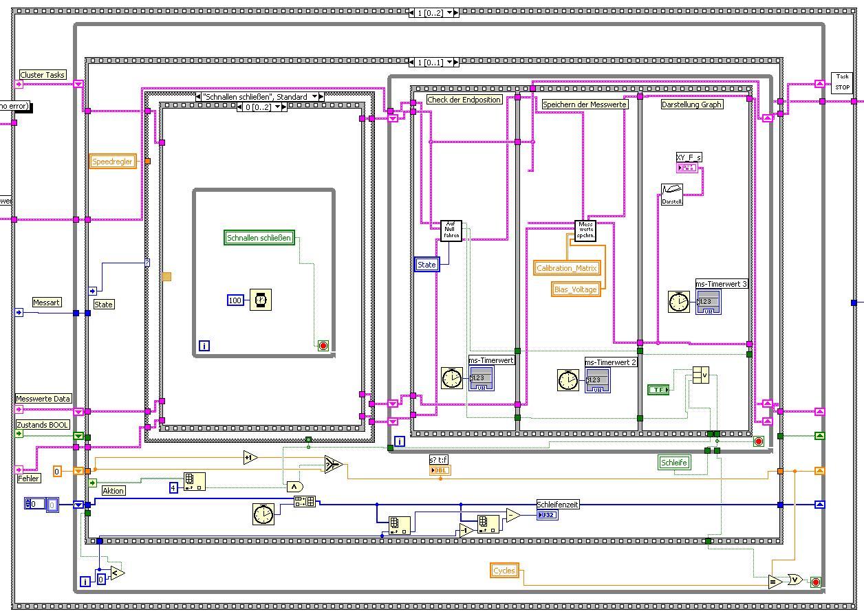Click the Auf Null fahren subVI
864x616 pixels.
[x=451, y=231]
